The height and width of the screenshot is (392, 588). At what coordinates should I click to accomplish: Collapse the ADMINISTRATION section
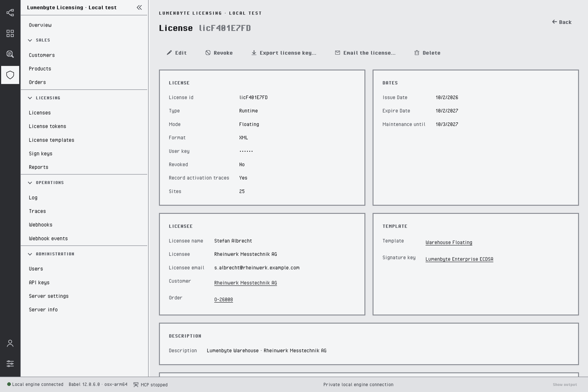tap(30, 254)
